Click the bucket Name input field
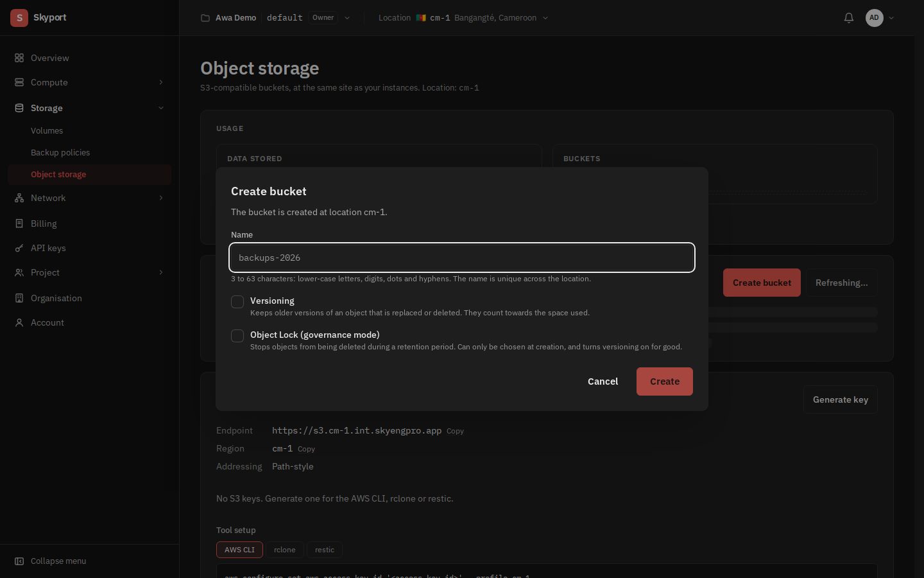 [462, 258]
